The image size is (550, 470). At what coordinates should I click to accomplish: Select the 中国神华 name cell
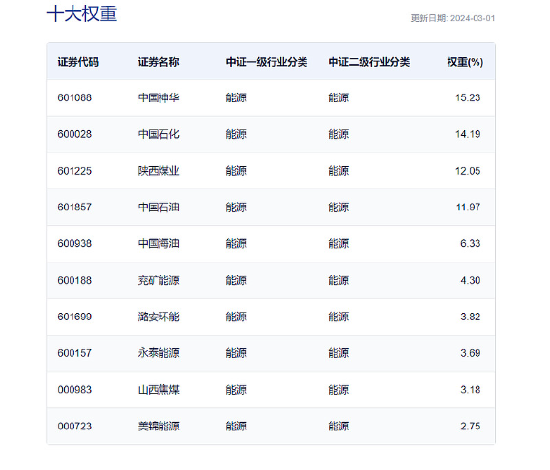pos(159,98)
